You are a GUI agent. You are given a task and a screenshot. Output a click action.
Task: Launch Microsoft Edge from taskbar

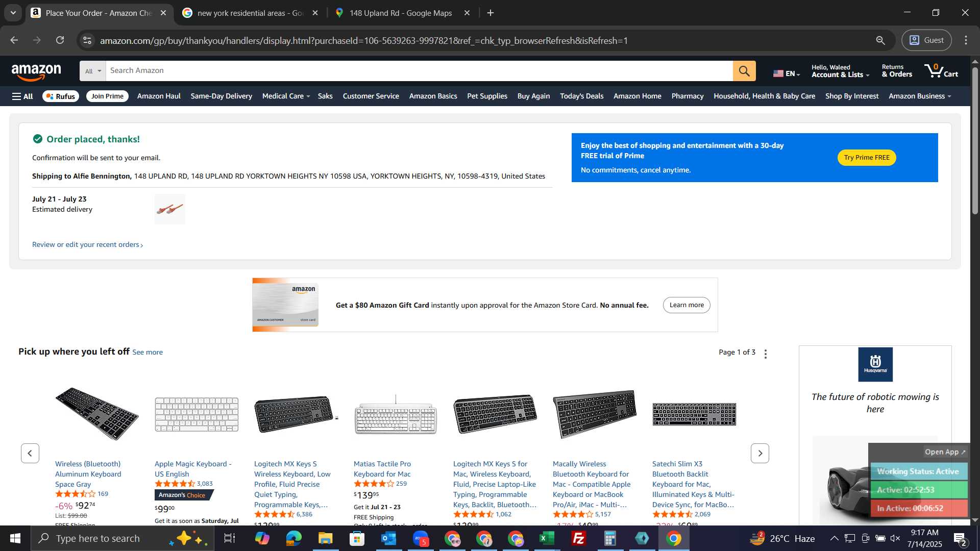pyautogui.click(x=294, y=538)
